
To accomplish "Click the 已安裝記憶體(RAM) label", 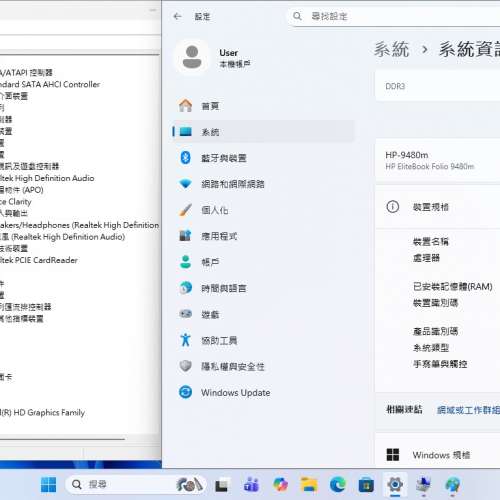I will [x=453, y=287].
